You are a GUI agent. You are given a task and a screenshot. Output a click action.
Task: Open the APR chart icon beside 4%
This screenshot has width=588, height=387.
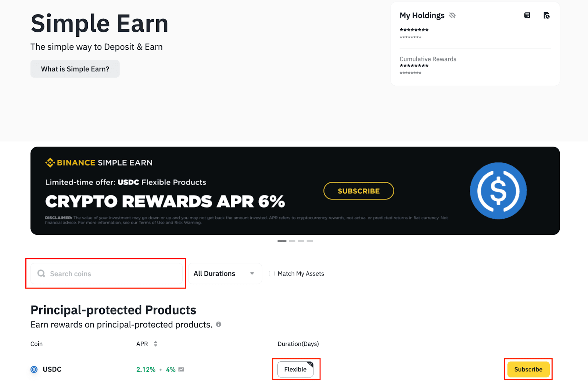[x=181, y=369]
